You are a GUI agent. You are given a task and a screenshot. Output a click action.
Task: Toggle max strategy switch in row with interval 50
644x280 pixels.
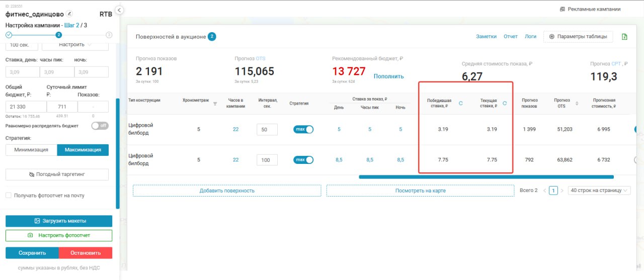tap(303, 129)
